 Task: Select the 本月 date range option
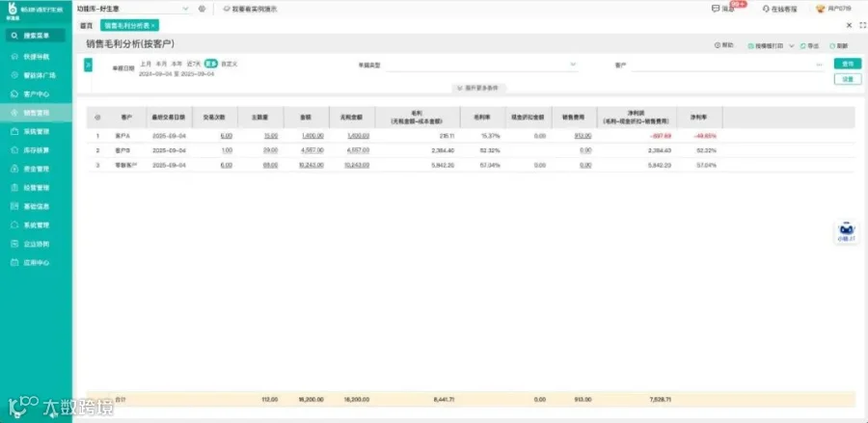pos(161,65)
